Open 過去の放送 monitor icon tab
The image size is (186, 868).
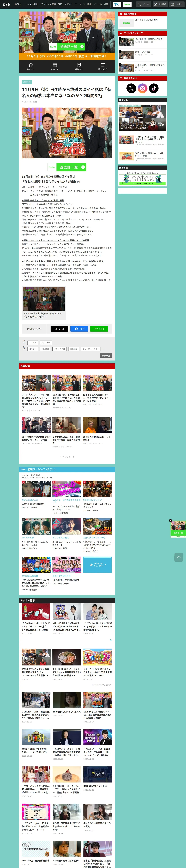tap(103, 66)
